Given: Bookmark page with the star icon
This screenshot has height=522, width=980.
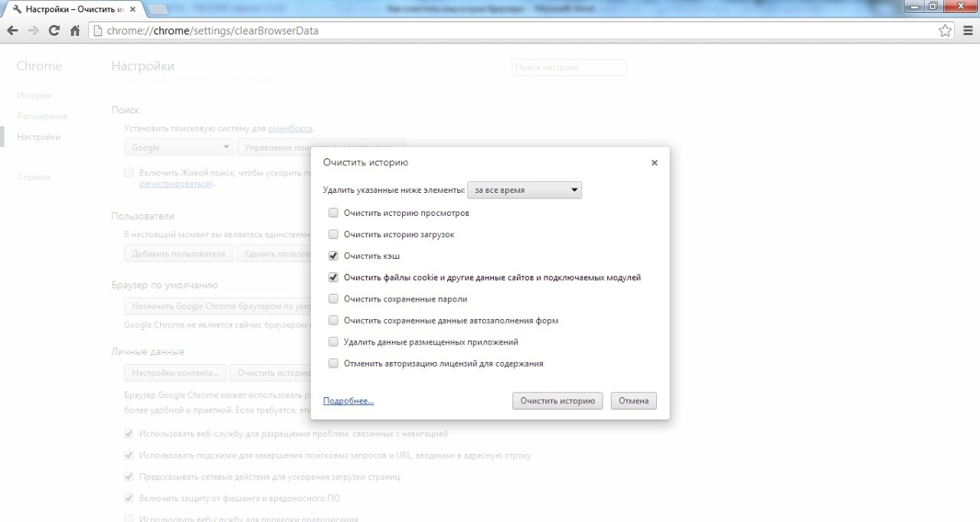Looking at the screenshot, I should click(x=946, y=31).
